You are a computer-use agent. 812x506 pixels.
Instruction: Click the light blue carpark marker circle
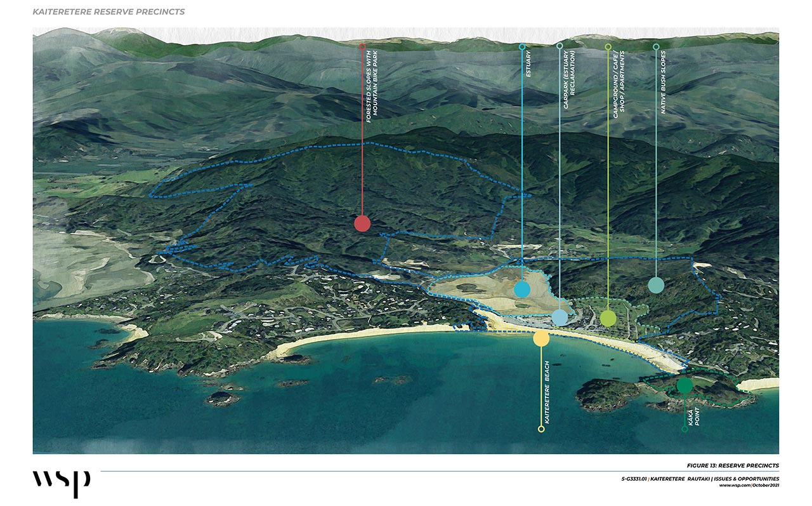[560, 317]
